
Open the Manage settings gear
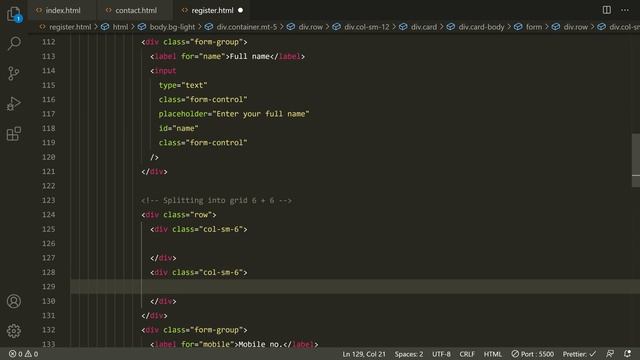click(14, 331)
